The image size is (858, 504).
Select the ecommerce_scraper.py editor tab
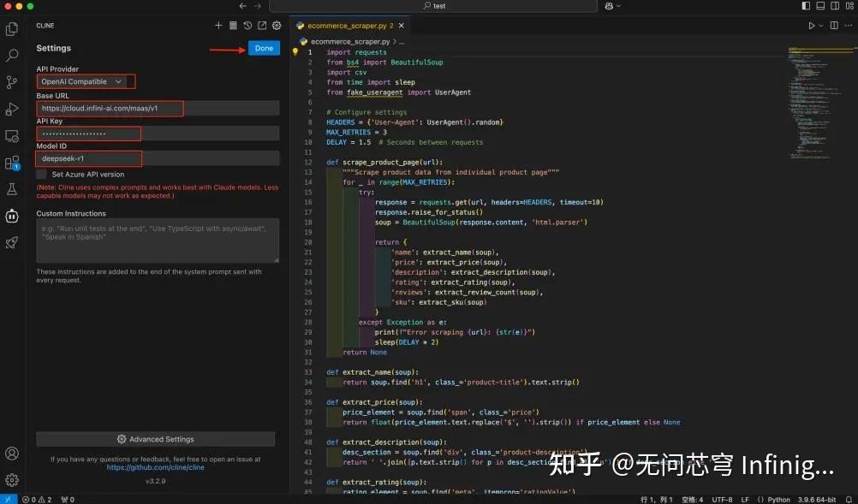tap(346, 25)
